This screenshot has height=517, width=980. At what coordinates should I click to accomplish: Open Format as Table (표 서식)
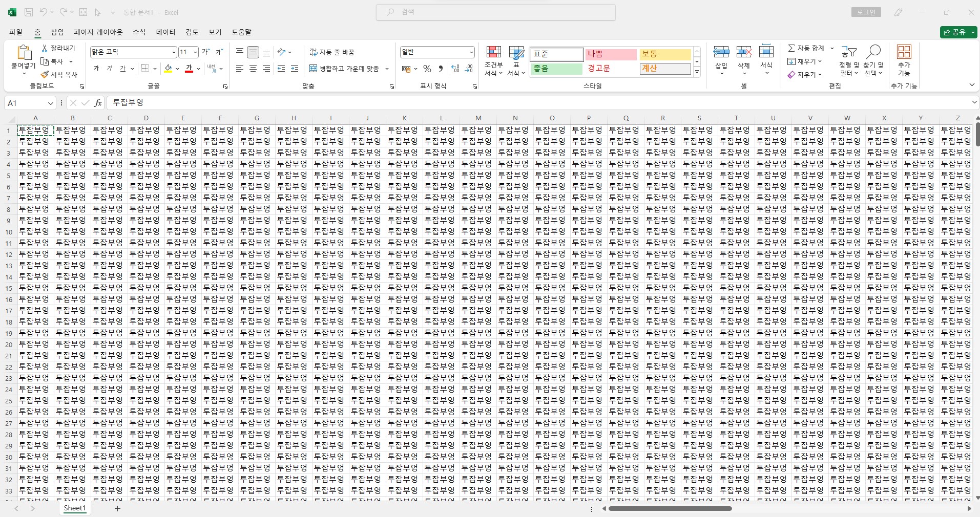[x=516, y=61]
